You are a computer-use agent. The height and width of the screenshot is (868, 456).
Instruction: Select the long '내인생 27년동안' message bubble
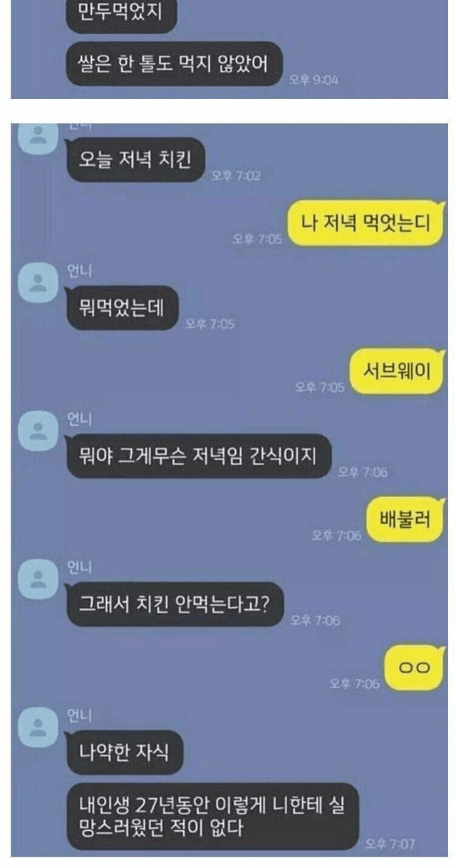point(212,817)
